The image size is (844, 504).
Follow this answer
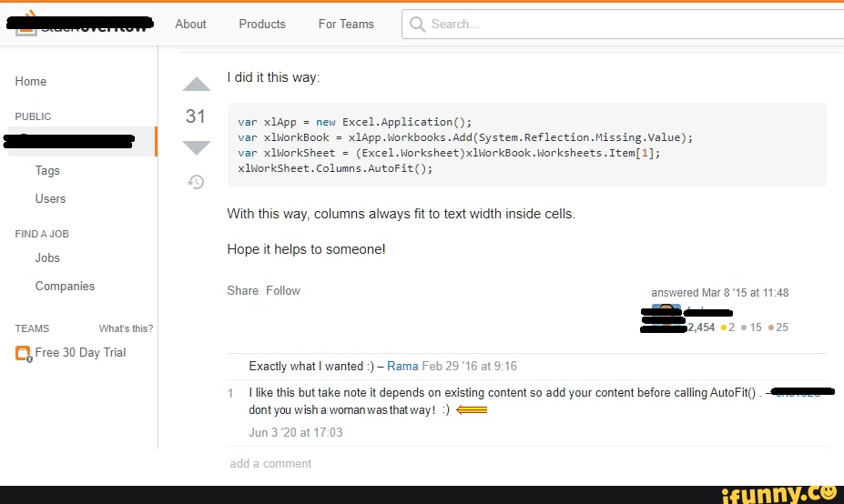click(x=283, y=291)
